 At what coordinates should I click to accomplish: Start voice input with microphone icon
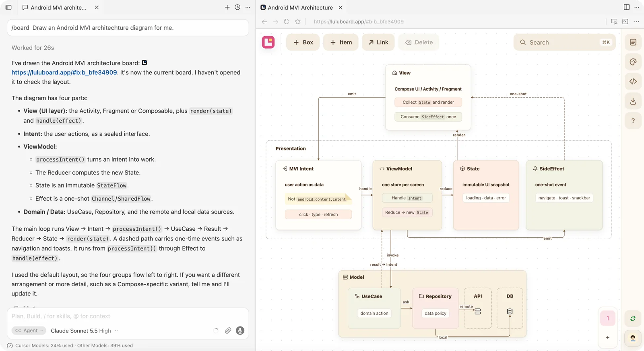[x=240, y=330]
